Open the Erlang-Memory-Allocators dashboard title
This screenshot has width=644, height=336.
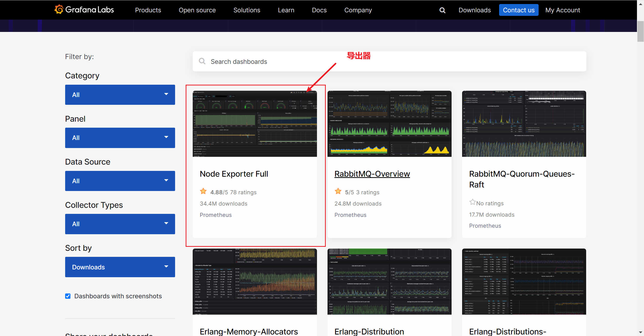point(249,331)
